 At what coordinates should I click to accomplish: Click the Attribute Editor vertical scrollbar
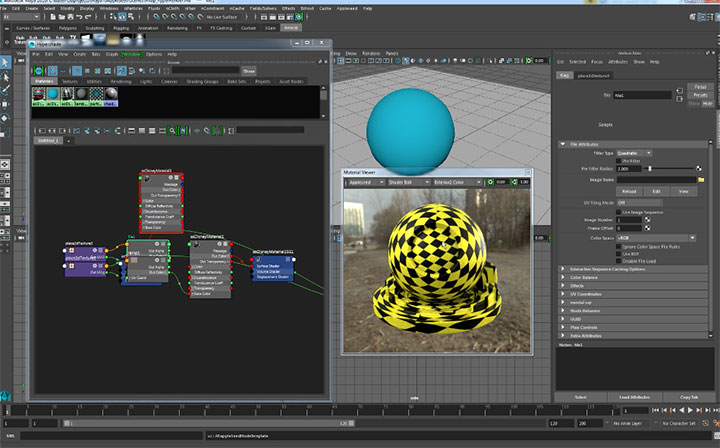point(711,239)
